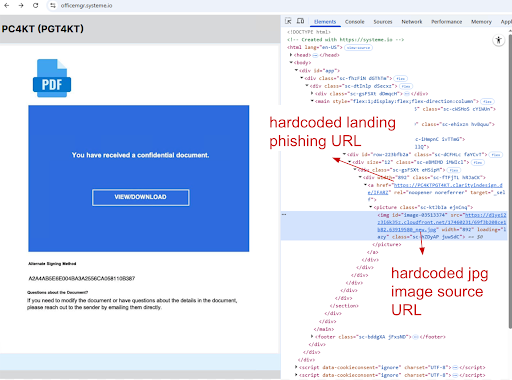Expand the last script data-cookieconsent node
The height and width of the screenshot is (380, 512).
[x=296, y=375]
